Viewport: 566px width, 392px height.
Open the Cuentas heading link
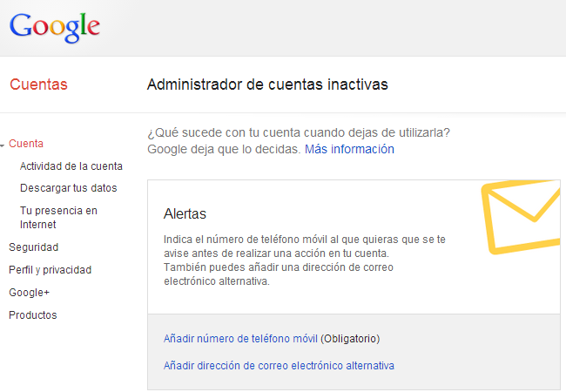click(x=38, y=84)
